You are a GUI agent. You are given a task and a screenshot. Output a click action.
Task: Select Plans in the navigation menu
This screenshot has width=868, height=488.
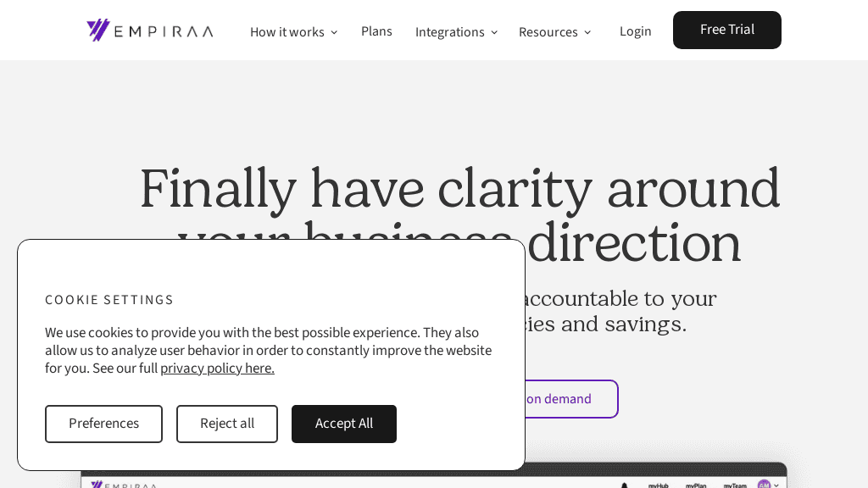pos(376,30)
